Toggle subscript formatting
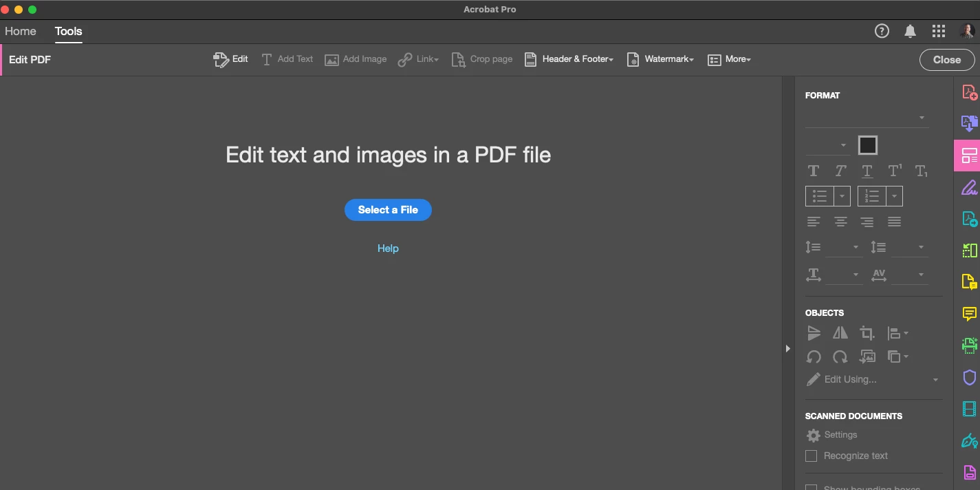The image size is (980, 490). tap(922, 171)
